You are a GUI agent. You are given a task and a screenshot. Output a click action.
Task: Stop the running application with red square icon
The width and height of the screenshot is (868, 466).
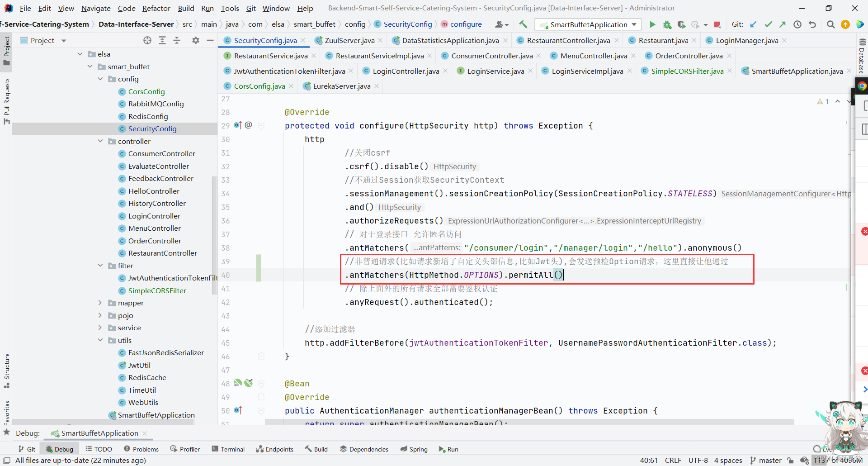(x=717, y=24)
